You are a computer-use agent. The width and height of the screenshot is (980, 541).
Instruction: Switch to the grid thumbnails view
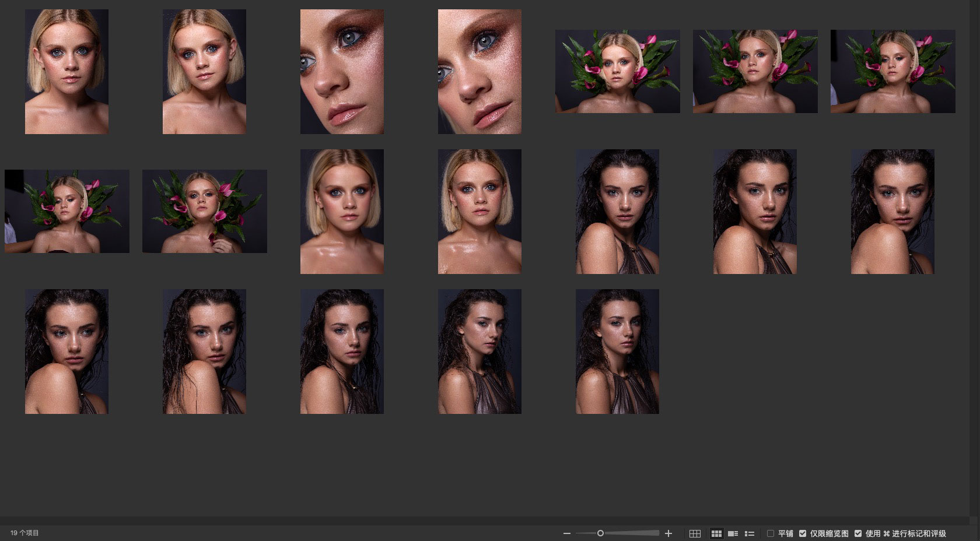click(716, 533)
